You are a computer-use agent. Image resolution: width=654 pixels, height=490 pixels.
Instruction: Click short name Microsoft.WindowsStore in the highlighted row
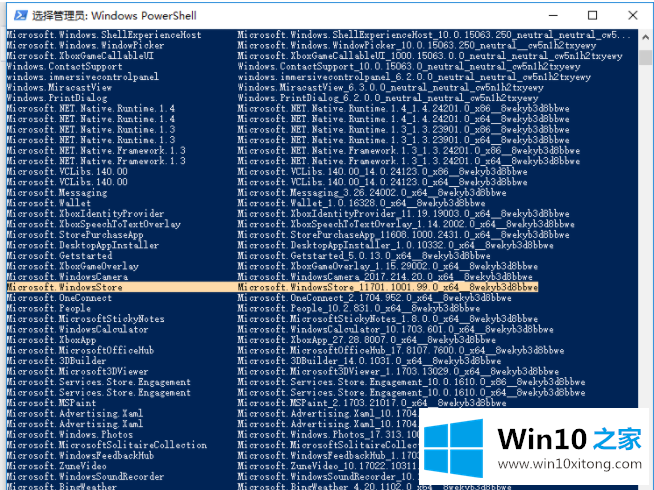click(64, 287)
